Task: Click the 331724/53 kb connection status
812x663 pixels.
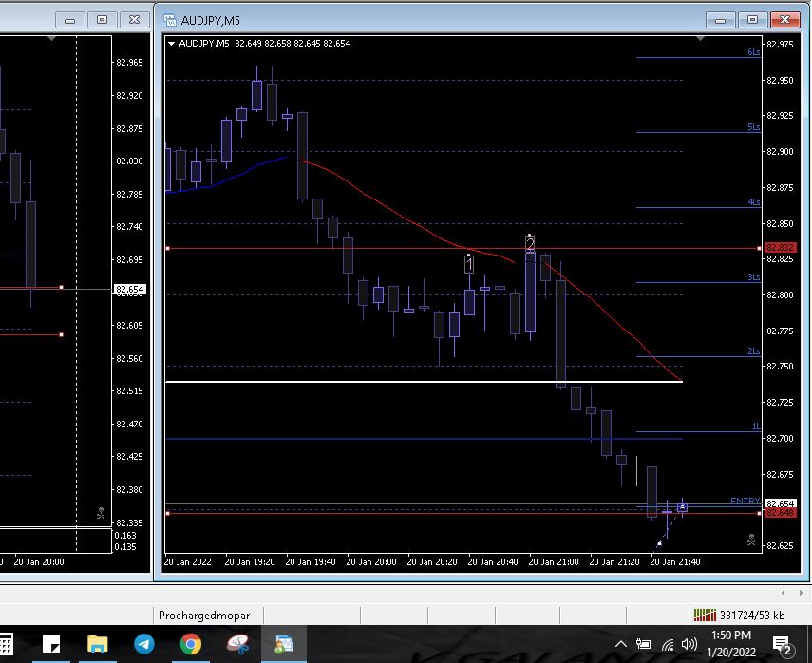Action: pyautogui.click(x=740, y=615)
